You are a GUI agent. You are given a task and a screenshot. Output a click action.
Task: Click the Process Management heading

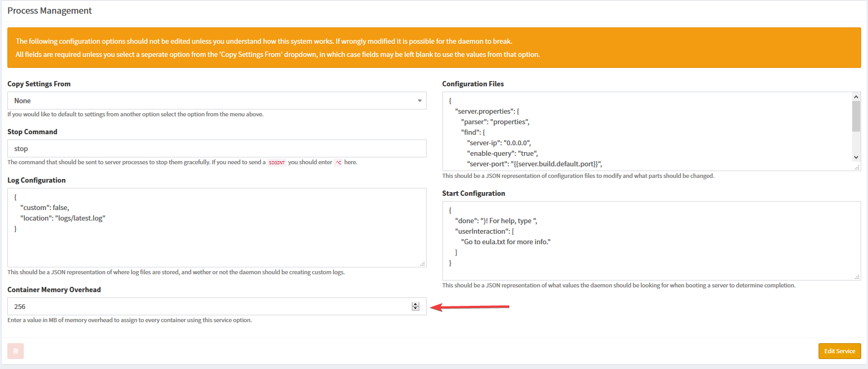(x=49, y=11)
